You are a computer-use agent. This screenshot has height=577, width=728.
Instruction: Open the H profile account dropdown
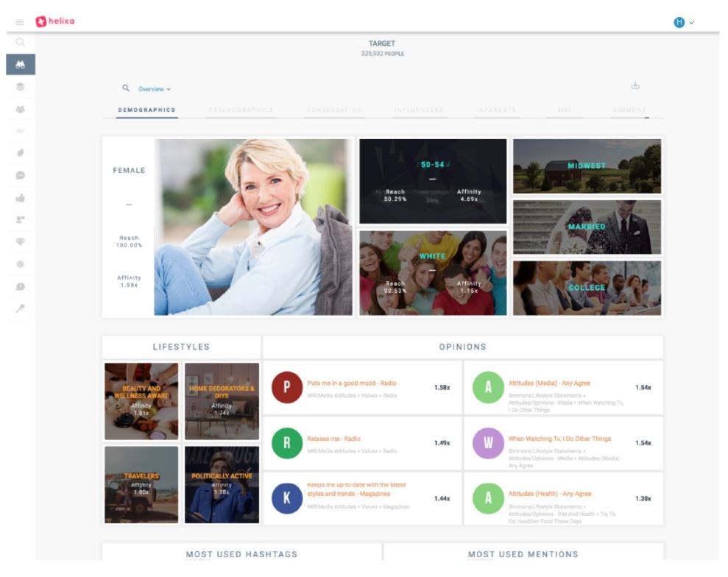(x=682, y=21)
